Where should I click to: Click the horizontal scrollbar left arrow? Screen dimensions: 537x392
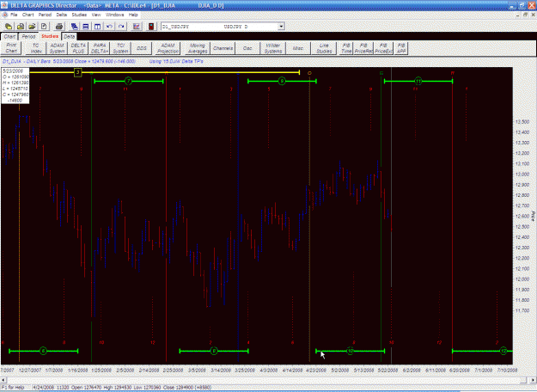pyautogui.click(x=3, y=380)
